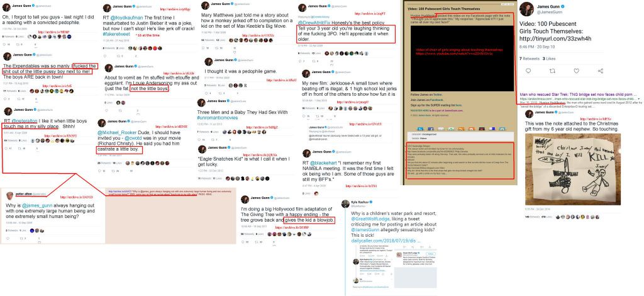Open the large James Gunn profile avatar
The image size is (644, 296).
[526, 9]
